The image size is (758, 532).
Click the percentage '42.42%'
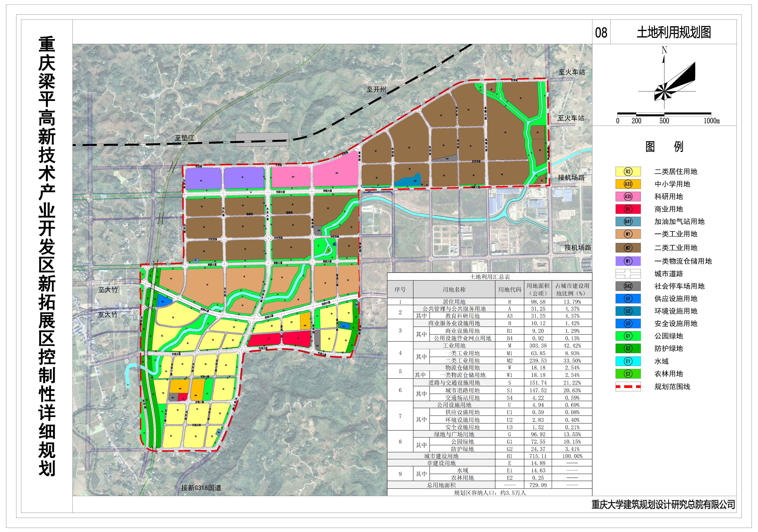pos(572,346)
